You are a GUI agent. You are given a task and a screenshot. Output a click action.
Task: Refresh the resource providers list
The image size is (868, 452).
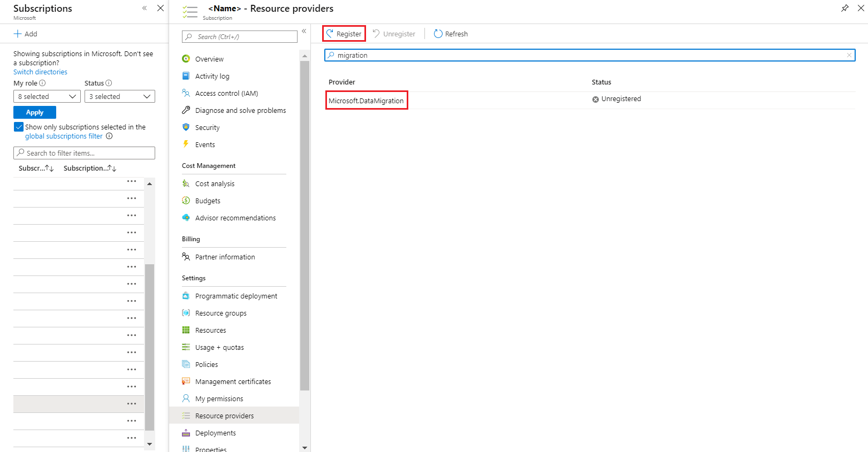pyautogui.click(x=451, y=34)
